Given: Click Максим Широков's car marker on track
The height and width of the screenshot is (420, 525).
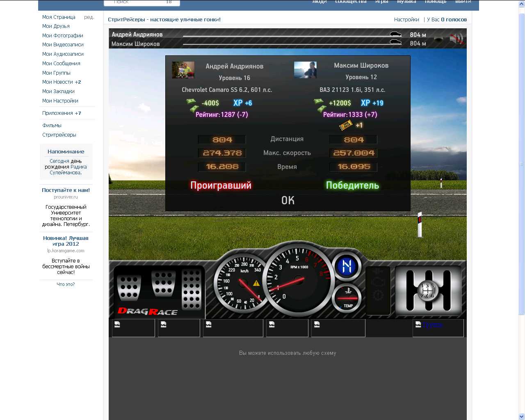Looking at the screenshot, I should click(395, 42).
